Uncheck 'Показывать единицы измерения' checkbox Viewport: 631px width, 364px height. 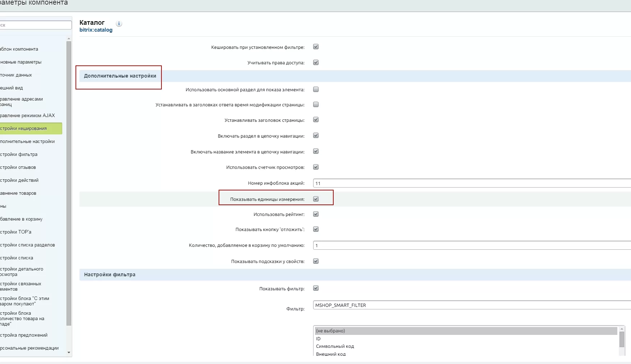point(316,199)
